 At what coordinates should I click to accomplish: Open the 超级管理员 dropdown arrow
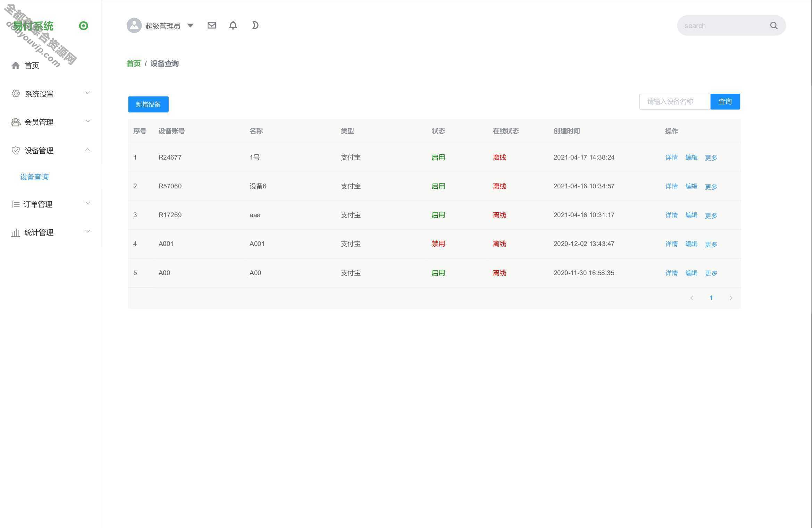190,25
